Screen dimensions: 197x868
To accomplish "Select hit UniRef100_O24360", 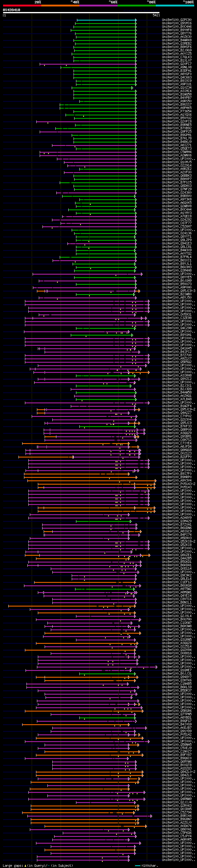I will 177,193.
